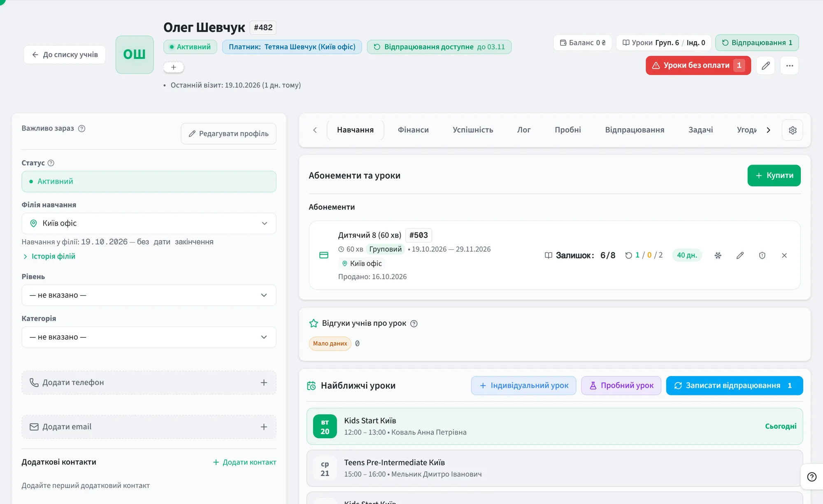Image resolution: width=823 pixels, height=504 pixels.
Task: Click the shield icon on subscription #503
Action: coord(762,255)
